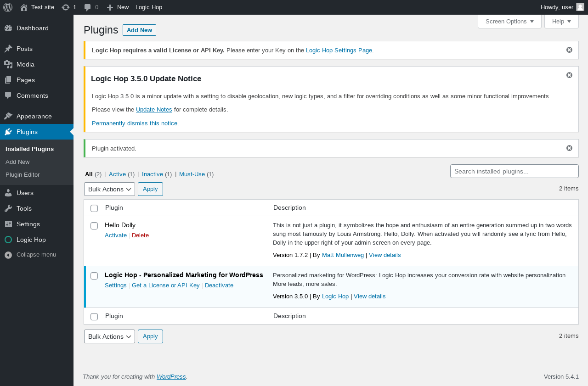Click Get a License or API Key link
The image size is (588, 386).
point(166,285)
